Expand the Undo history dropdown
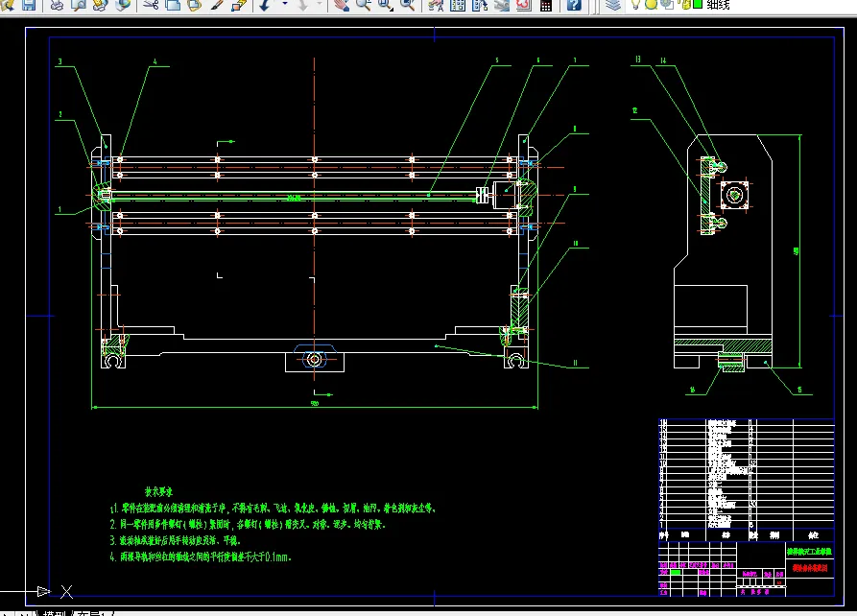The height and width of the screenshot is (616, 857). [285, 5]
